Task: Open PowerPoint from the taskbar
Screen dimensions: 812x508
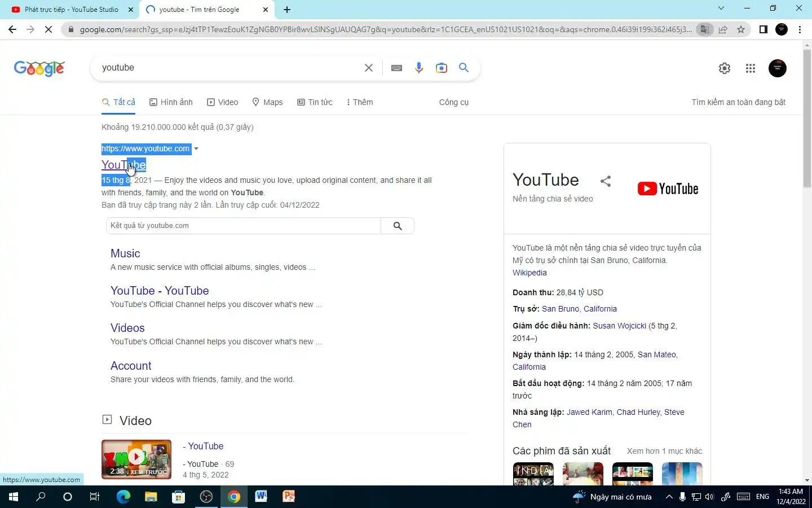Action: click(289, 497)
